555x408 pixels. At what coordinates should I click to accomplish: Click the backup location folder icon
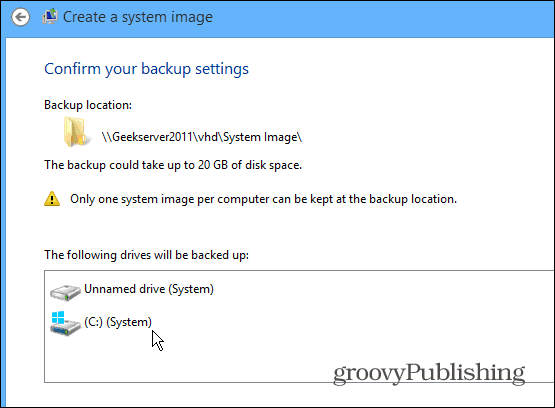click(75, 132)
